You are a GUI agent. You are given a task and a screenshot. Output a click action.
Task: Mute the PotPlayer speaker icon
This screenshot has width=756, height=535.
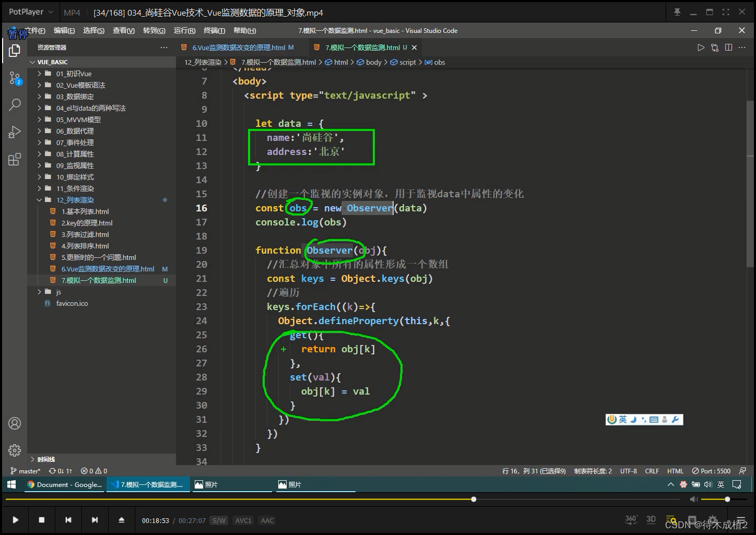693,500
